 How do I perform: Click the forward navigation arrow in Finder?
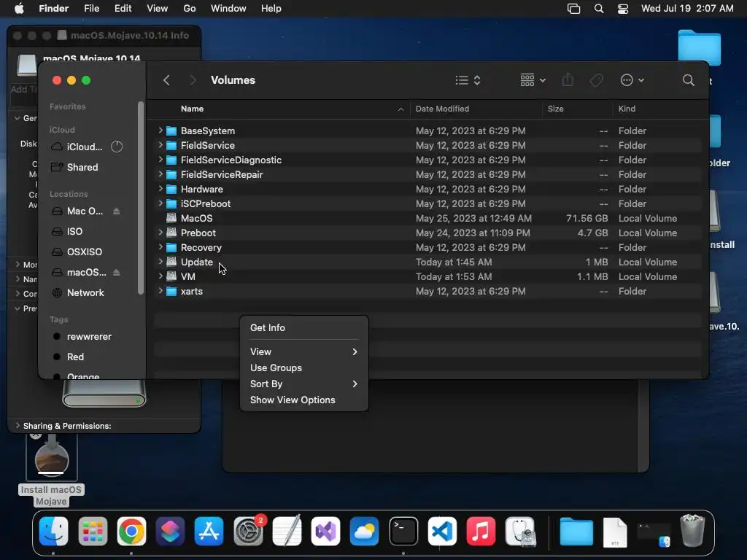[193, 80]
